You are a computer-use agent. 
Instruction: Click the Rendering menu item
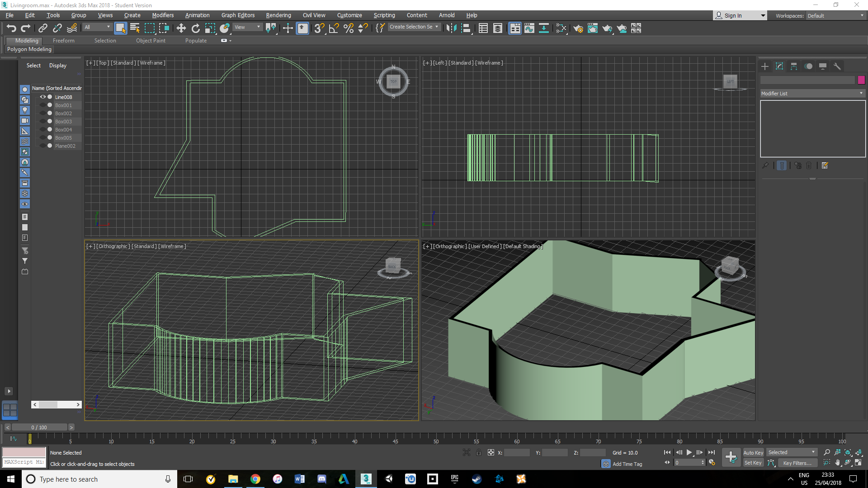[278, 15]
